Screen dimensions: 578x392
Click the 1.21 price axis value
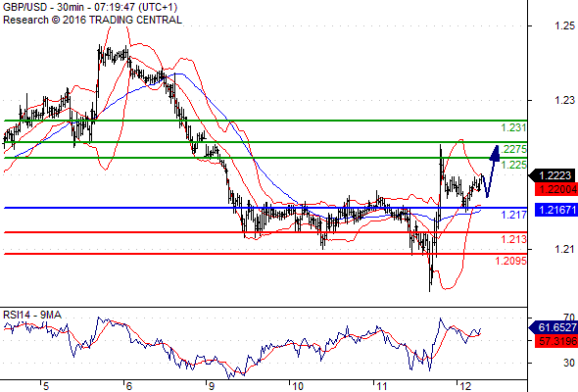(x=564, y=249)
